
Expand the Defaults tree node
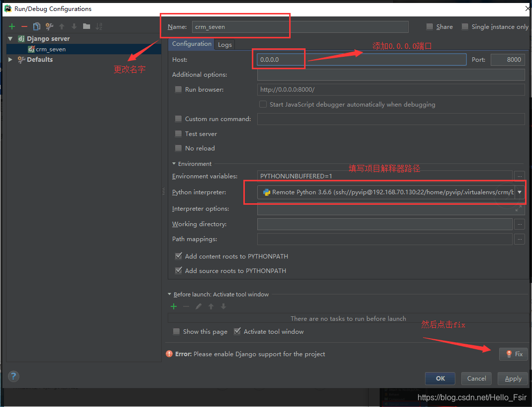(10, 59)
